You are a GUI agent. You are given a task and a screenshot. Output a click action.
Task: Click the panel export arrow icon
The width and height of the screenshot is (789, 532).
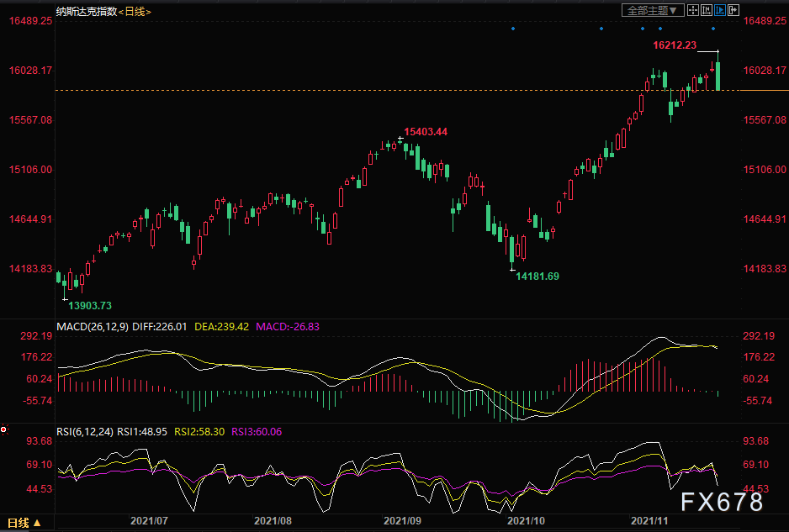(733, 10)
